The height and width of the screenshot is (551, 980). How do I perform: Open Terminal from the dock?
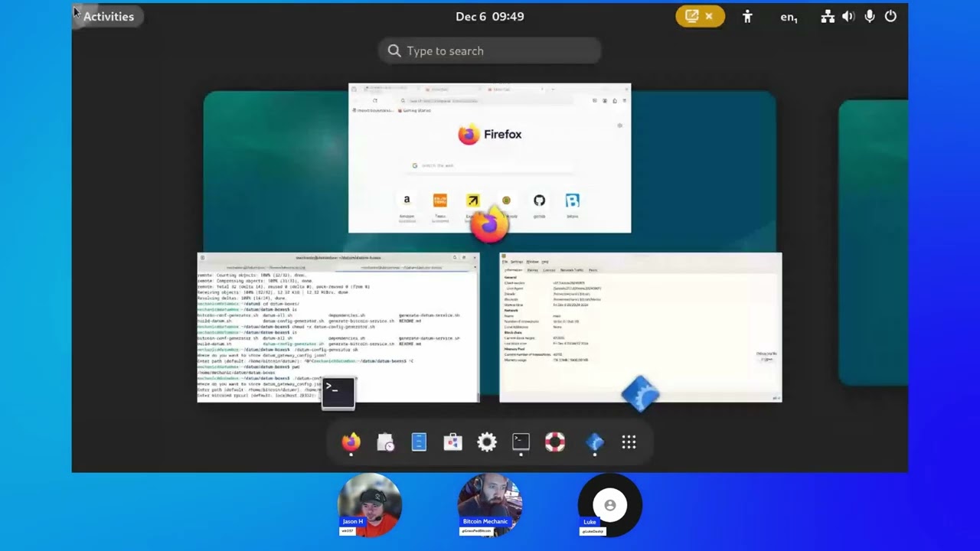521,442
